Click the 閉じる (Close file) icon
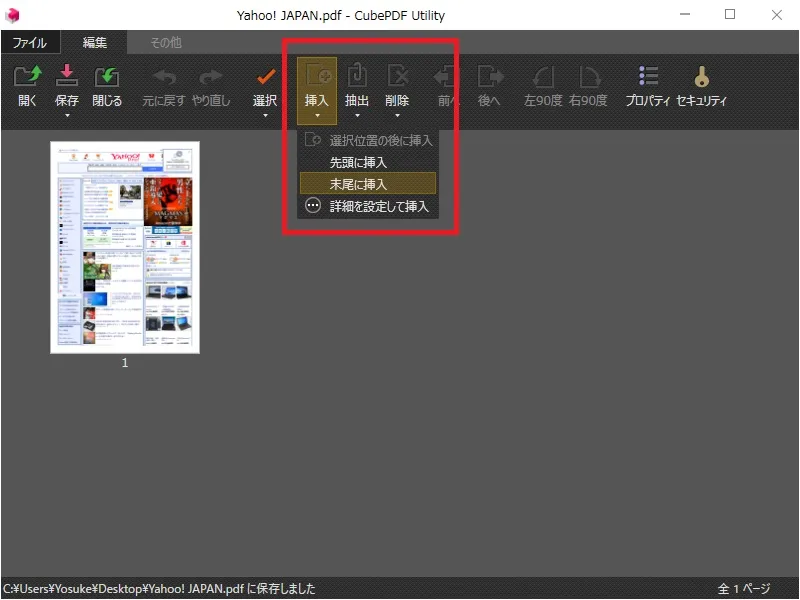 107,77
